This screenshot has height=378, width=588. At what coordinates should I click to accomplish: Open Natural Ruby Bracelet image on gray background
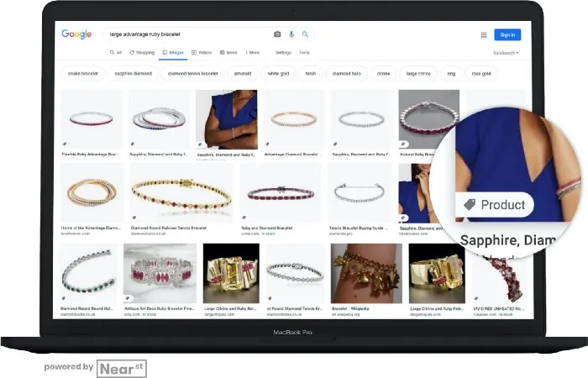(429, 119)
